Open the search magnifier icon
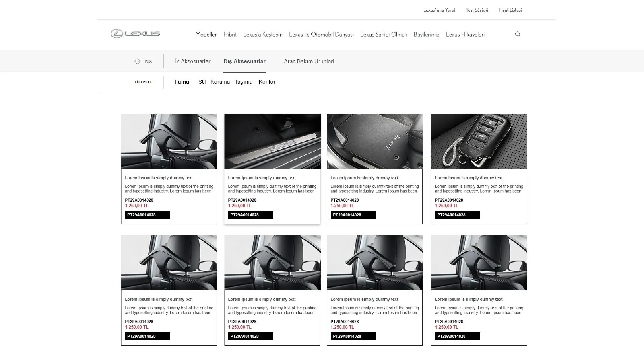 point(518,34)
